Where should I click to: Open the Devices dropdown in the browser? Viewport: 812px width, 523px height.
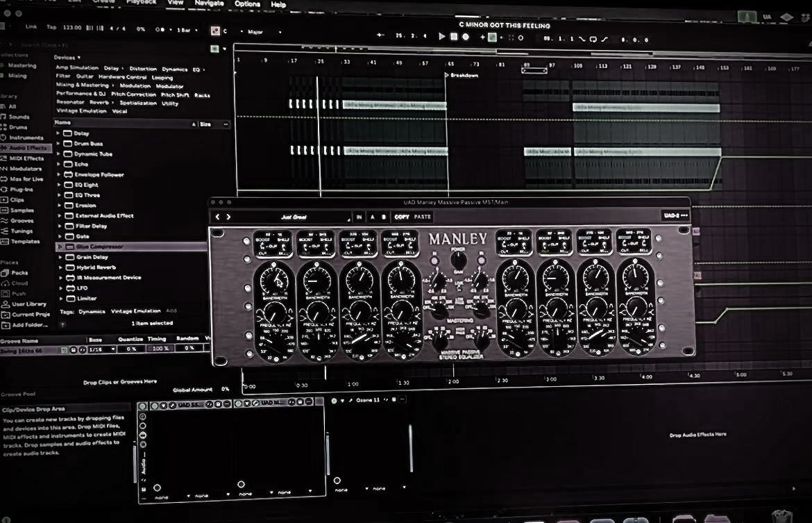pos(65,57)
